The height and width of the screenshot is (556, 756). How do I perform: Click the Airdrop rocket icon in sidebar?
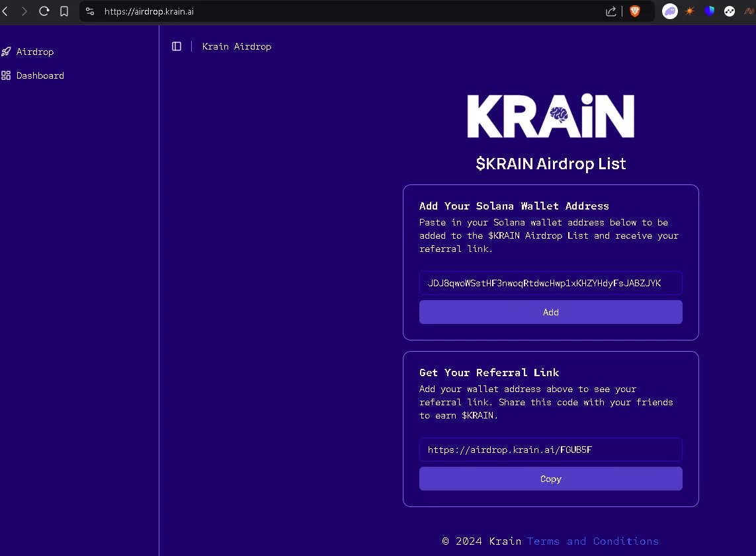click(x=6, y=52)
